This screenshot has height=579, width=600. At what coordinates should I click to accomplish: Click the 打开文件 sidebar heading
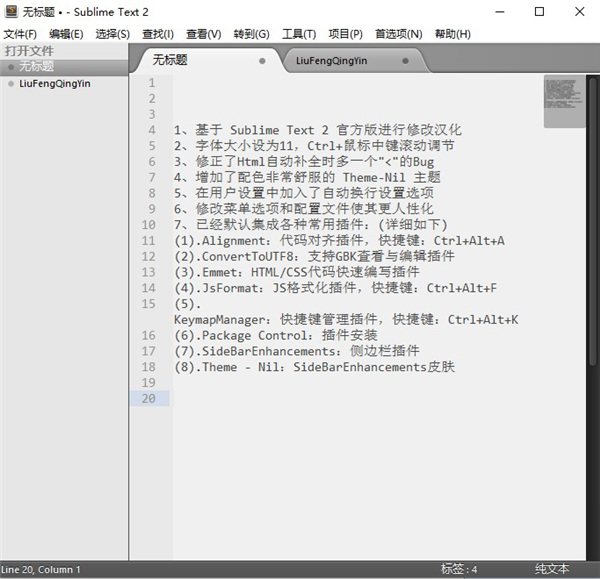[x=29, y=51]
